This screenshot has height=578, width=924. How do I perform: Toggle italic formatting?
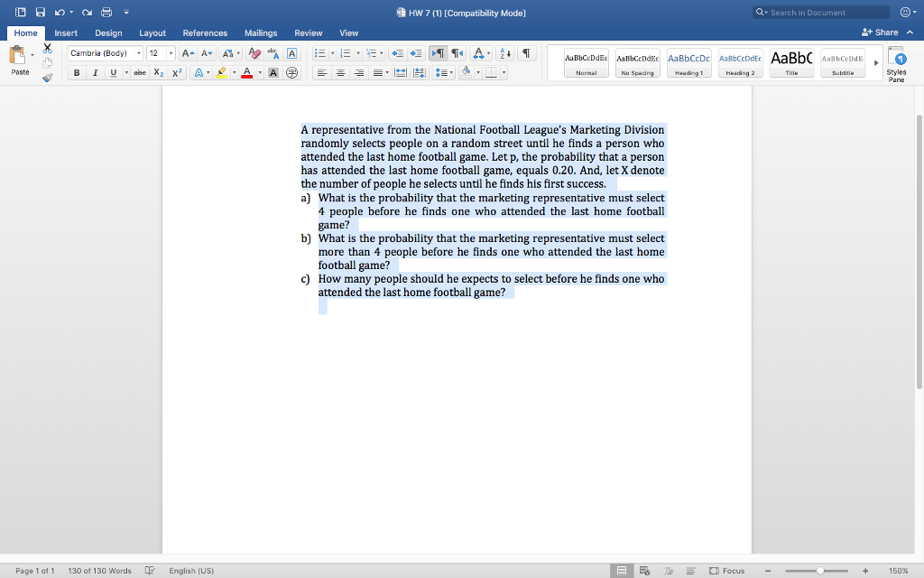95,72
